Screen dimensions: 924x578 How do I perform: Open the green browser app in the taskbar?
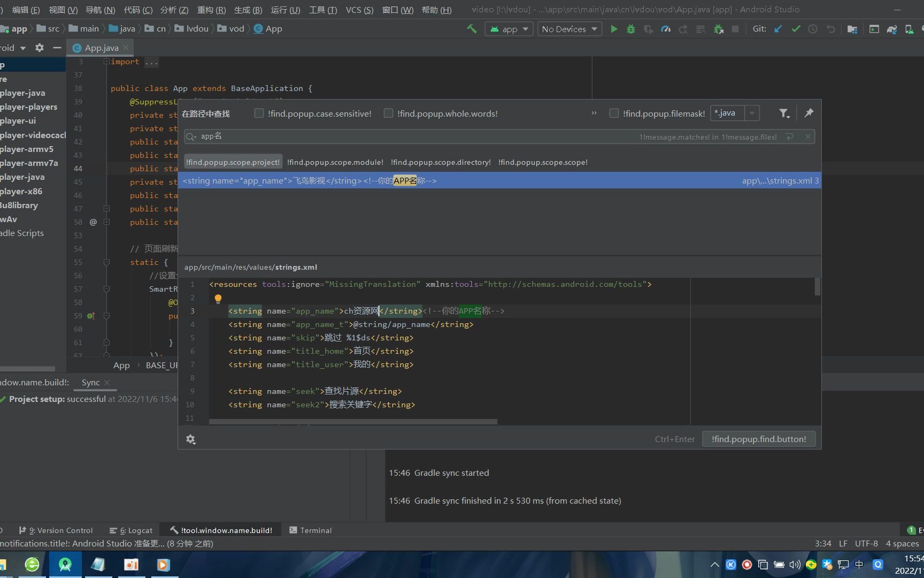[32, 564]
